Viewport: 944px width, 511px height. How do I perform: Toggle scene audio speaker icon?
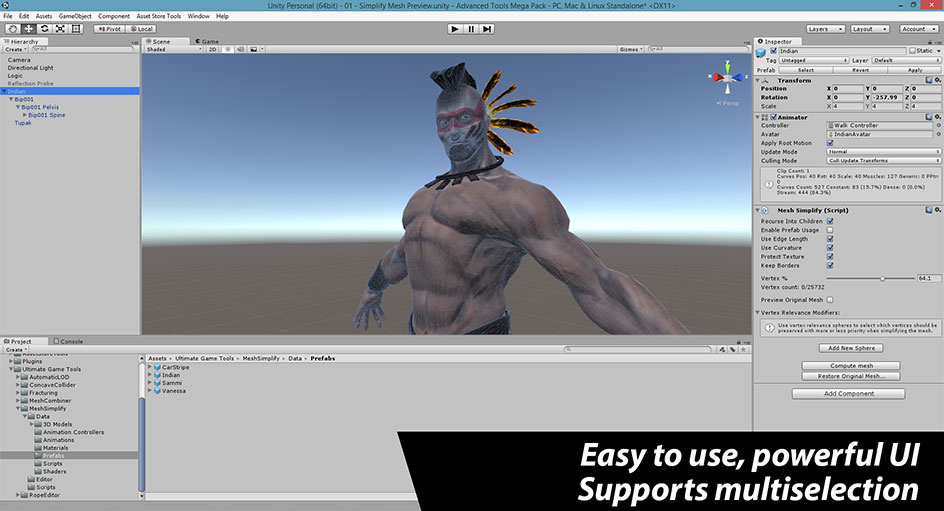pos(240,49)
